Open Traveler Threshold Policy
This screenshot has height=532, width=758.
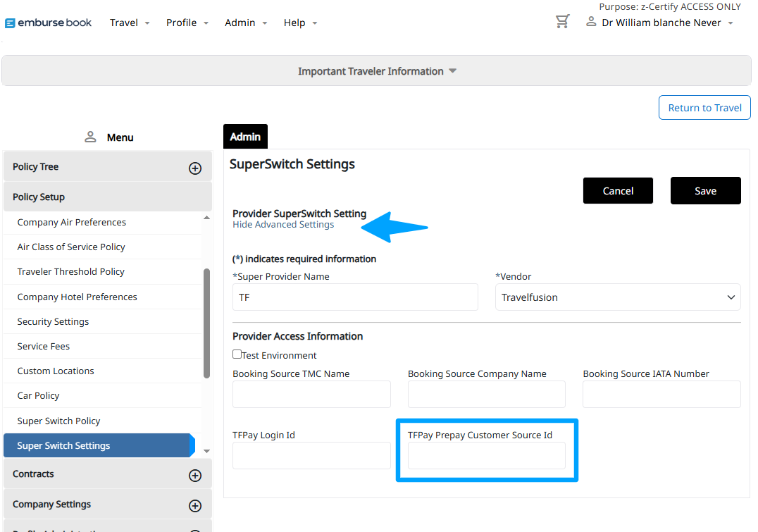pyautogui.click(x=70, y=271)
